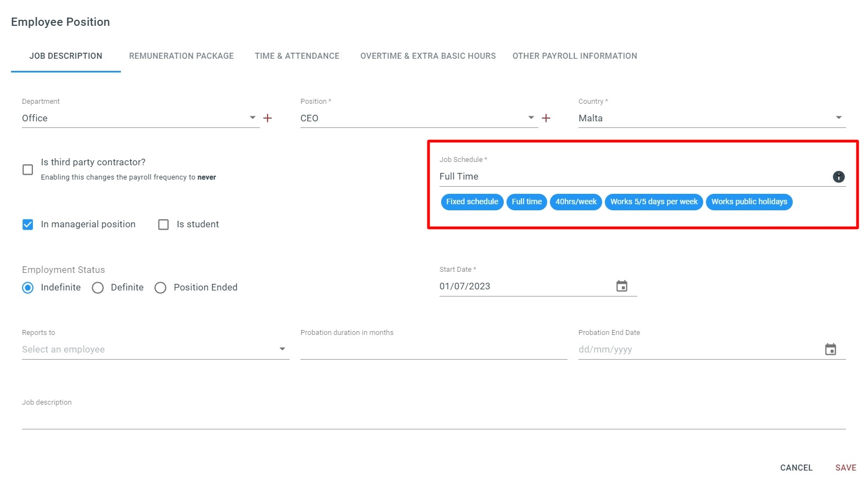This screenshot has height=481, width=868.
Task: Add a new department with the plus icon
Action: (x=268, y=118)
